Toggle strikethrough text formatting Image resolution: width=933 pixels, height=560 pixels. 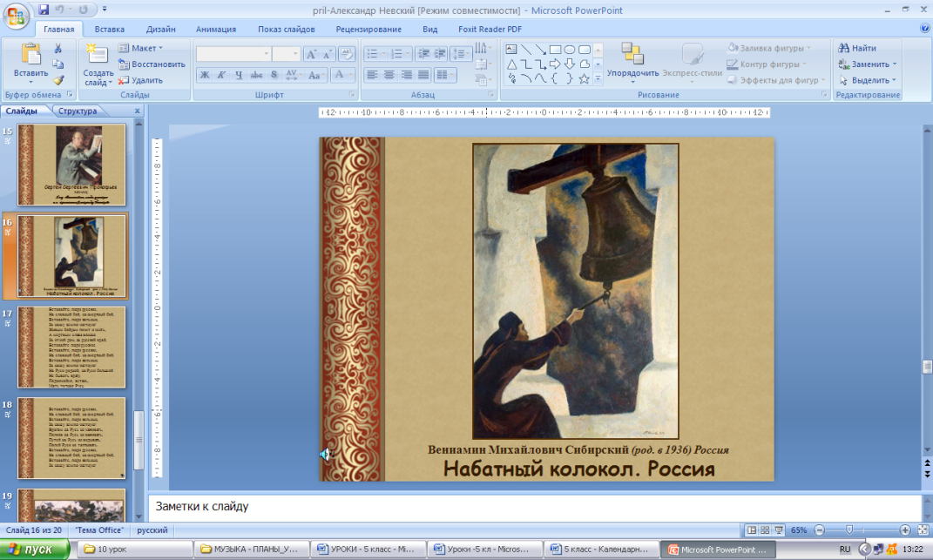(256, 75)
